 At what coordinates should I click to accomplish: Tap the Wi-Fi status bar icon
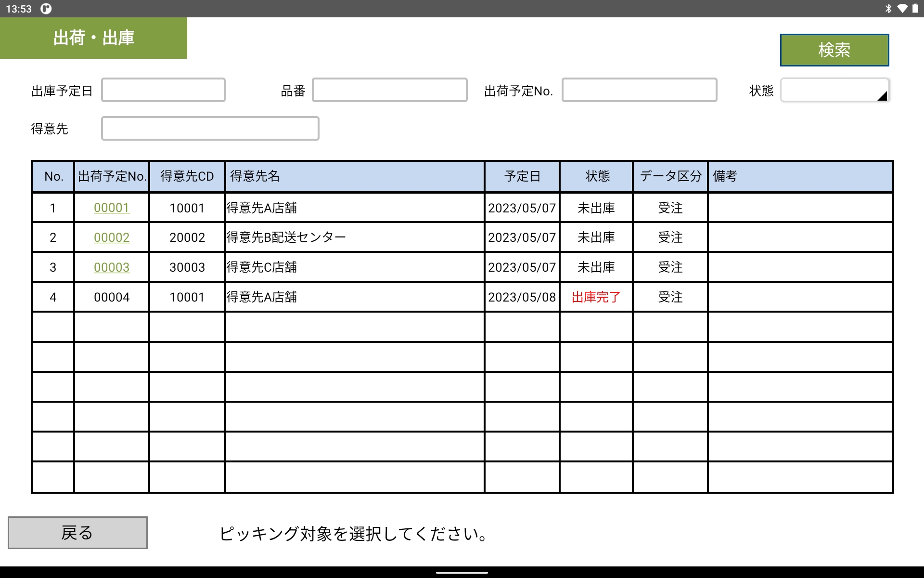coord(902,9)
